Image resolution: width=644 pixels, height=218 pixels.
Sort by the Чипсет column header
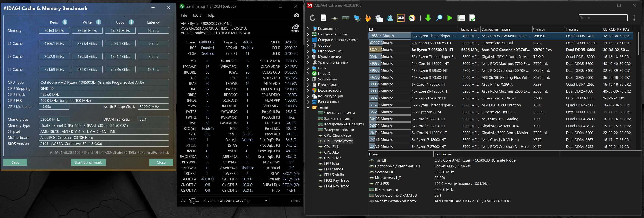click(548, 29)
